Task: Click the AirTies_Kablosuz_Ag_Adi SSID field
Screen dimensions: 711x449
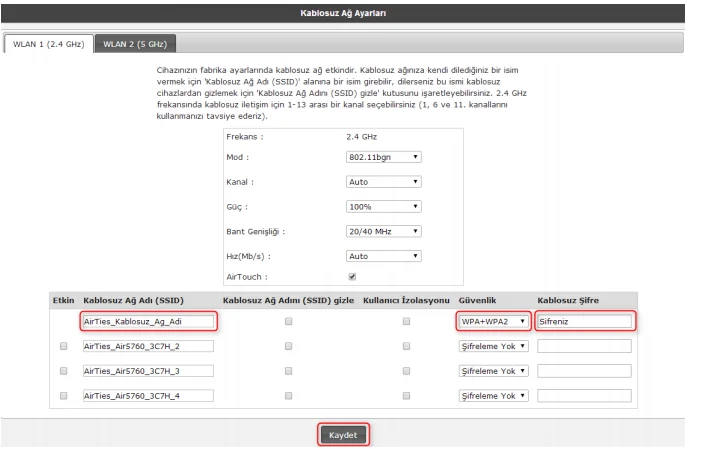Action: coord(148,322)
